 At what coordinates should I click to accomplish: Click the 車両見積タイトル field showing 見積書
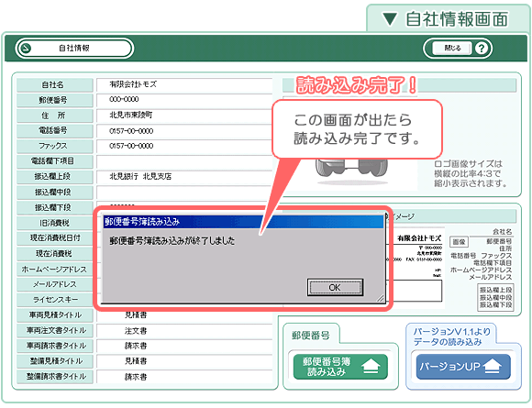(x=184, y=315)
